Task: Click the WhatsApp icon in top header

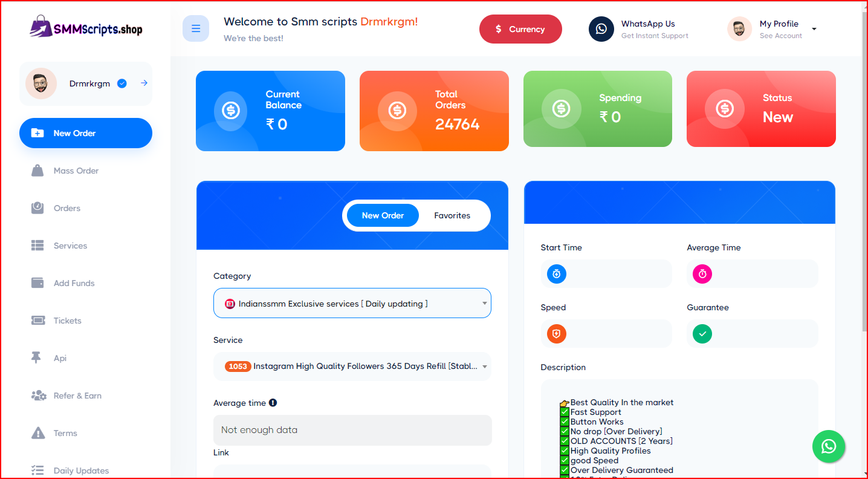Action: tap(601, 29)
